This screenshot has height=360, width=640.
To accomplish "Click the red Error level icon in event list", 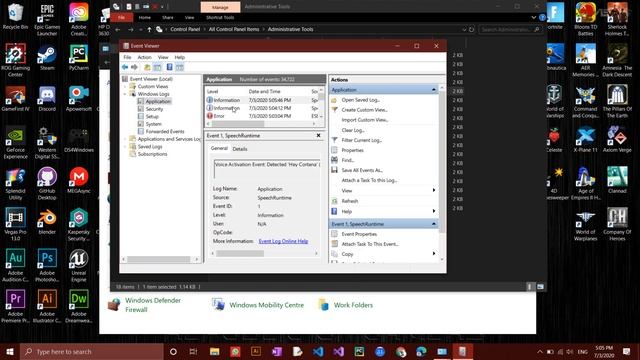I will (209, 116).
